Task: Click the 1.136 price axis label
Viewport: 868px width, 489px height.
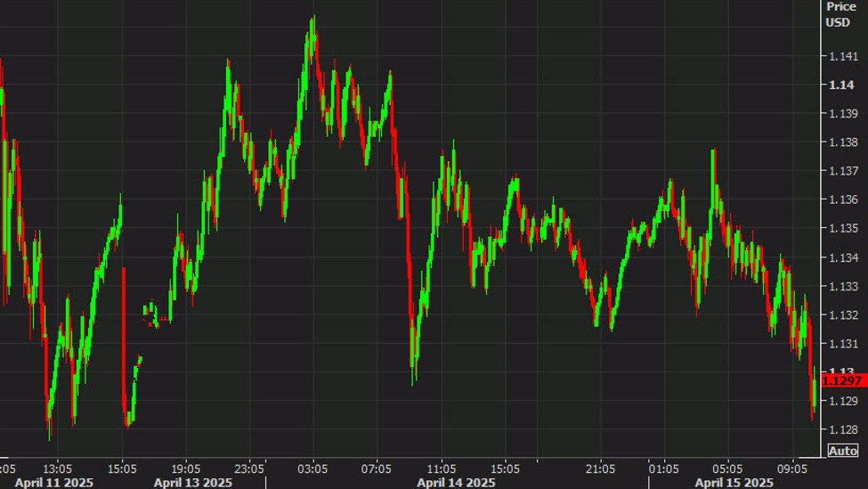Action: click(x=843, y=200)
